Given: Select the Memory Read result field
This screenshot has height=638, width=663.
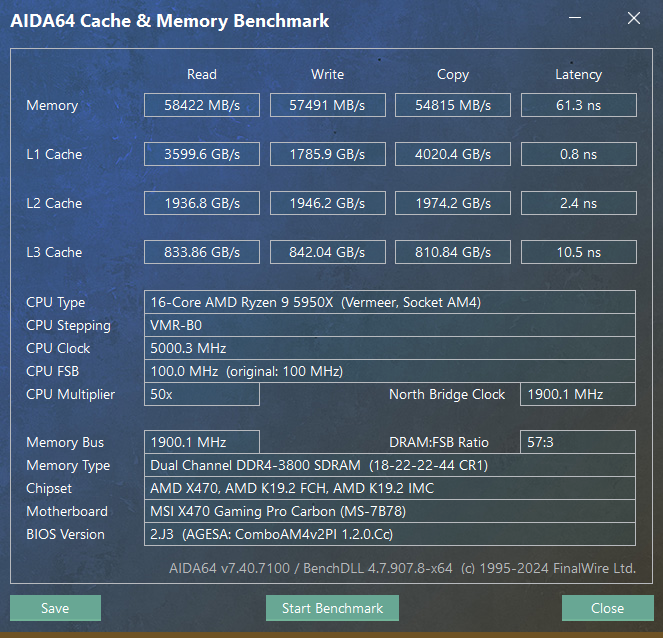Looking at the screenshot, I should [x=202, y=105].
